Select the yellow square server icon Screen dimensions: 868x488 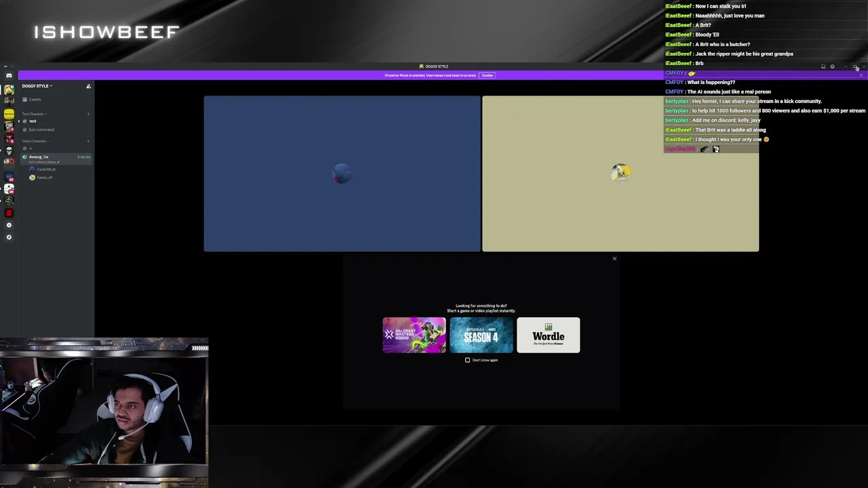pos(9,114)
